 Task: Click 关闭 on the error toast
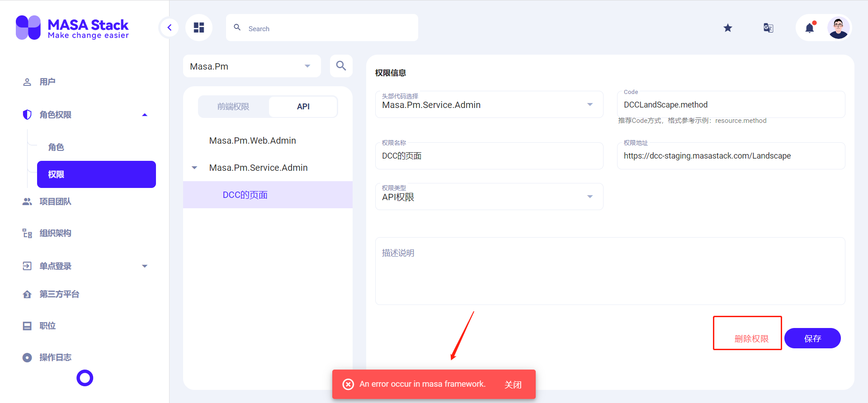point(513,384)
